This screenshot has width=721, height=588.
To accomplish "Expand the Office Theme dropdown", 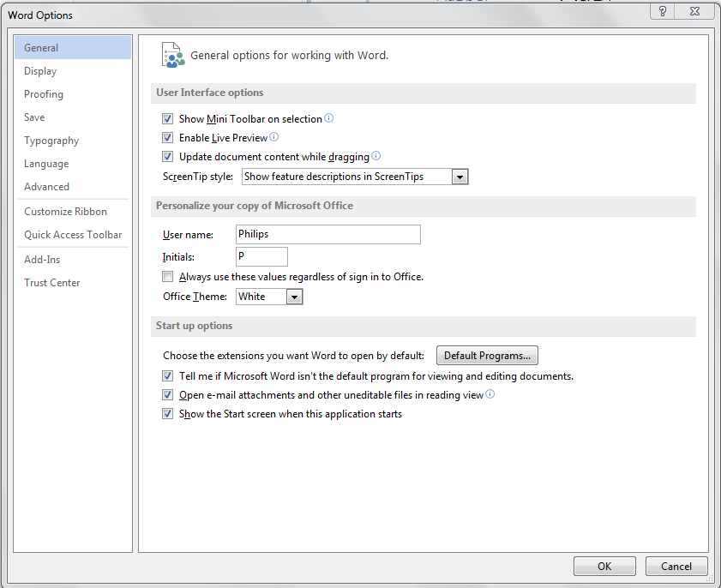I will point(294,297).
